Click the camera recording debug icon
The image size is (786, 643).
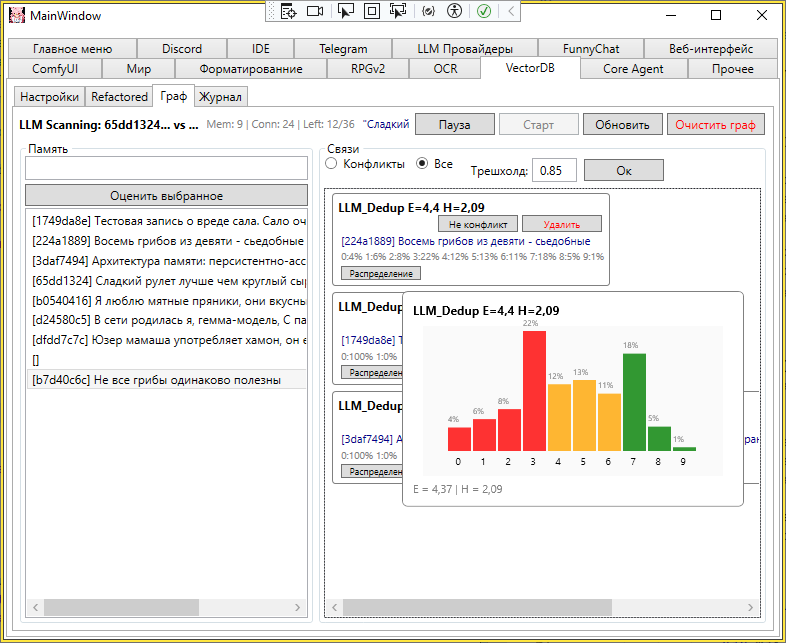[315, 11]
